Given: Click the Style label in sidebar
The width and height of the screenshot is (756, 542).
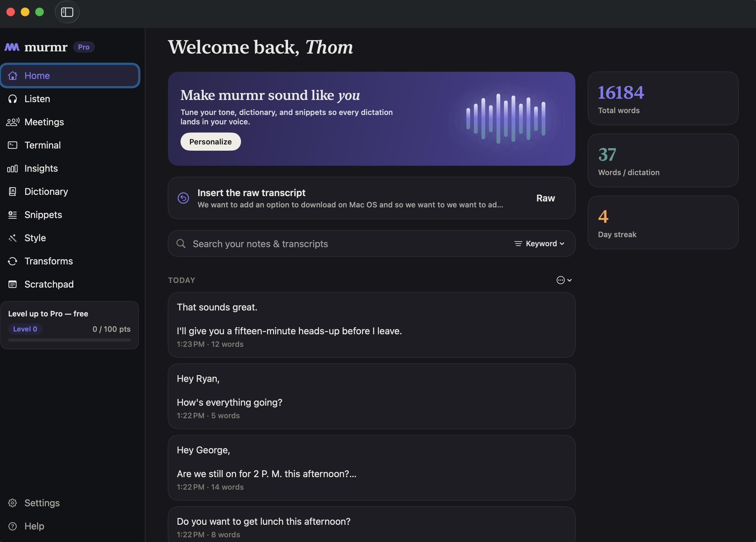Looking at the screenshot, I should coord(35,238).
